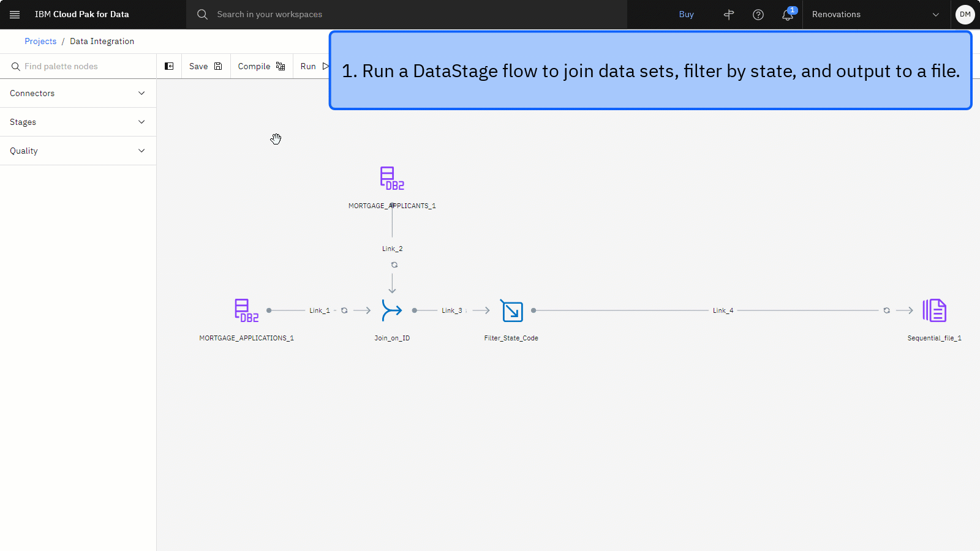The image size is (980, 551).
Task: Open the Renovations account dropdown
Action: (x=876, y=14)
